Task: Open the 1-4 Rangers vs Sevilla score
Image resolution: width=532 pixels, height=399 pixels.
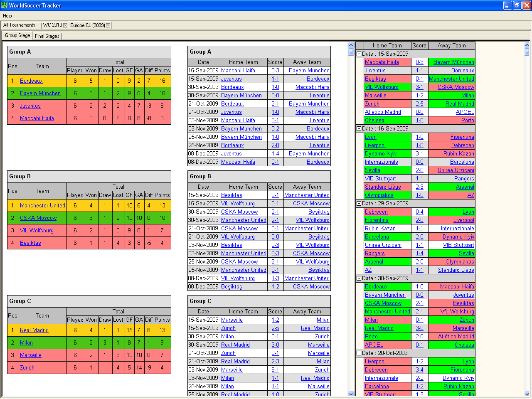Action: [419, 254]
